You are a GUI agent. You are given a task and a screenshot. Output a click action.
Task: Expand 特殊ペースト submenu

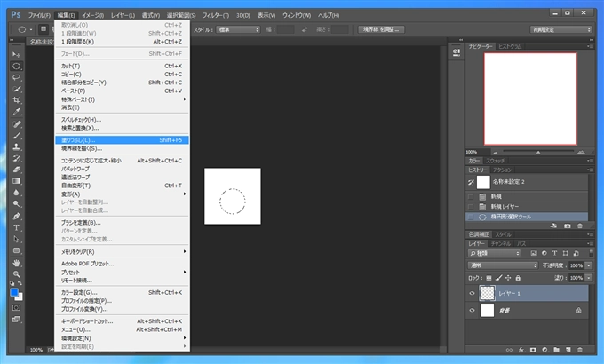pos(122,99)
